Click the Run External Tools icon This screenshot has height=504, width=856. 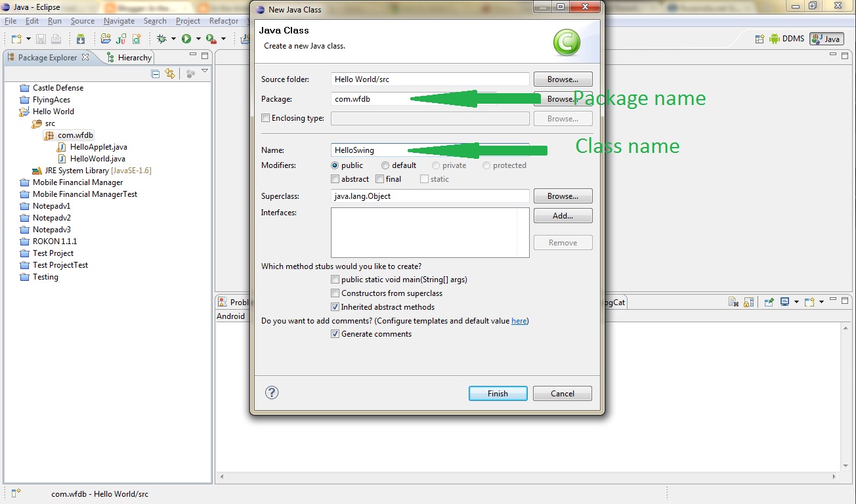pos(211,39)
